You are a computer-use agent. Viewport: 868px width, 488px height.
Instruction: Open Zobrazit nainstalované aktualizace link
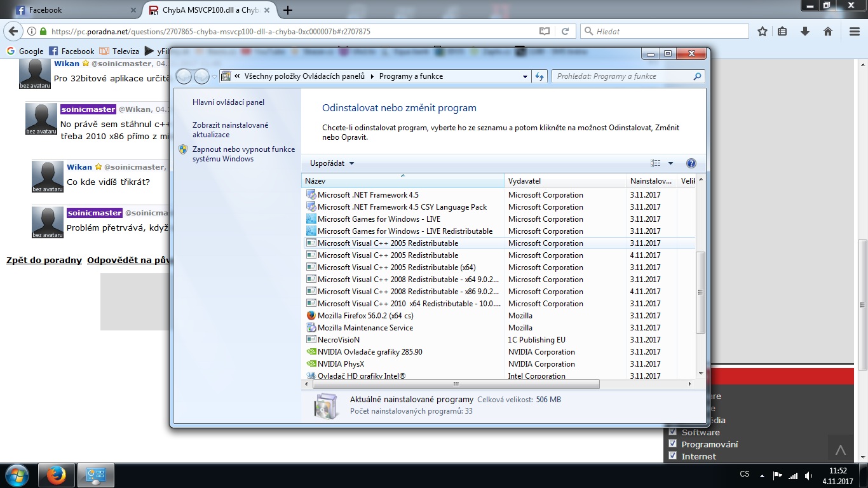(230, 130)
